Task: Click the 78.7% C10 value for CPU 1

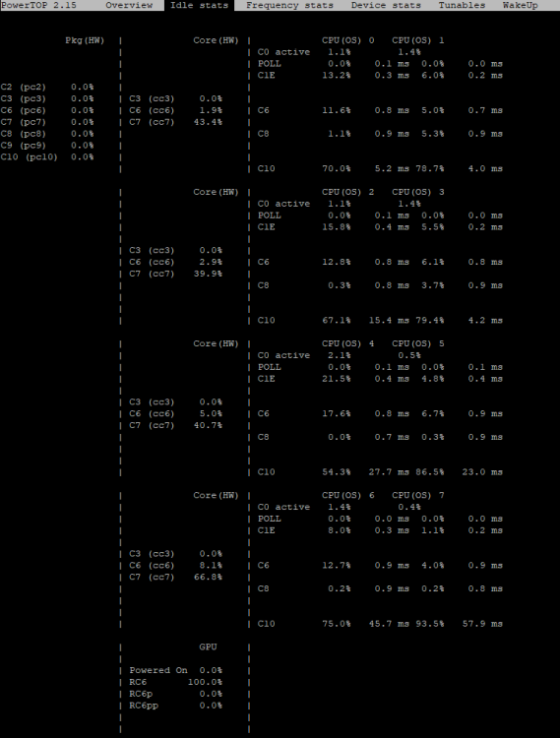Action: (x=430, y=169)
